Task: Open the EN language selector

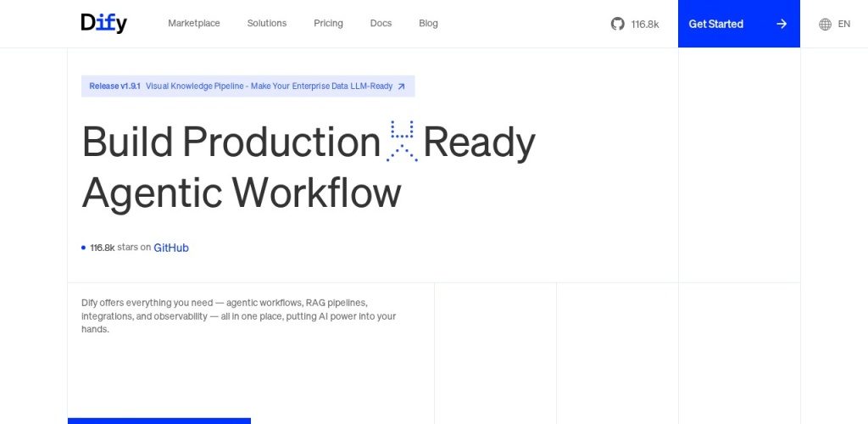Action: coord(843,24)
